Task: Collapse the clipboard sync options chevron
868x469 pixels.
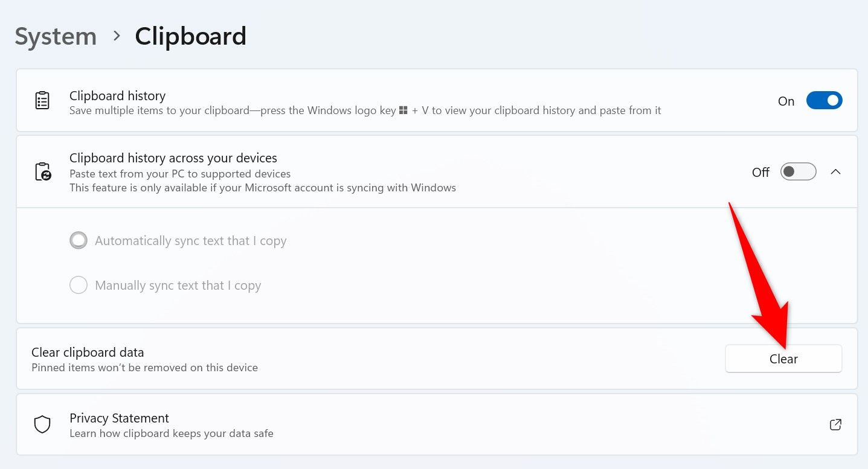Action: pyautogui.click(x=835, y=172)
